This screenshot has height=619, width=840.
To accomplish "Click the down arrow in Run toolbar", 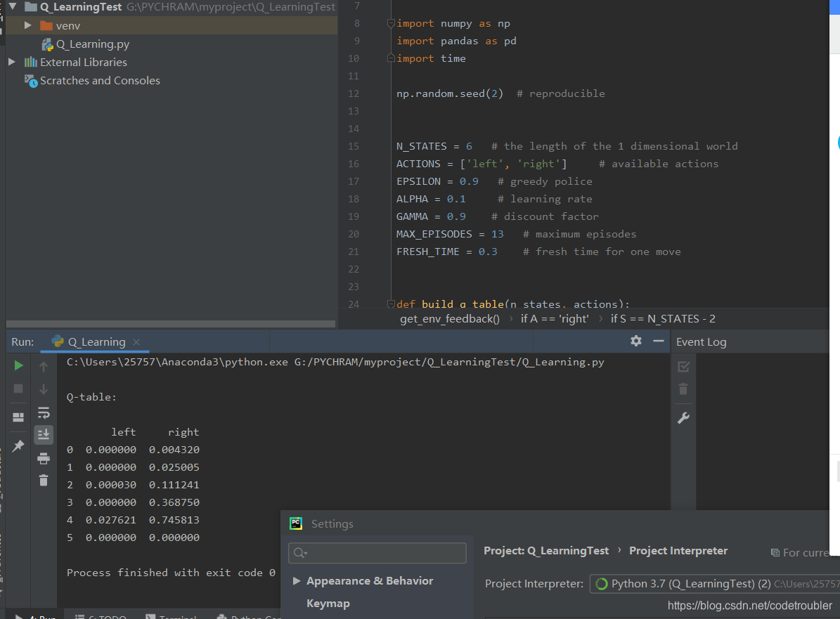I will point(44,389).
